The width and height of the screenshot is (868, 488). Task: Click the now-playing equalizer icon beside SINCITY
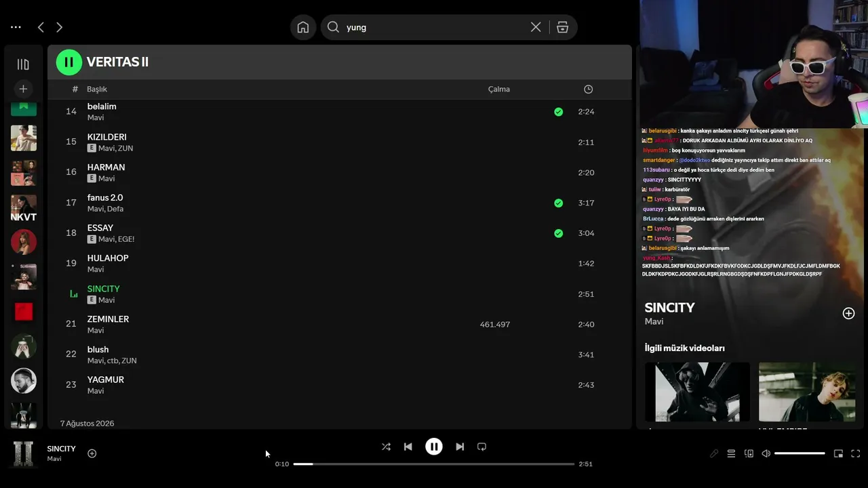(x=74, y=294)
